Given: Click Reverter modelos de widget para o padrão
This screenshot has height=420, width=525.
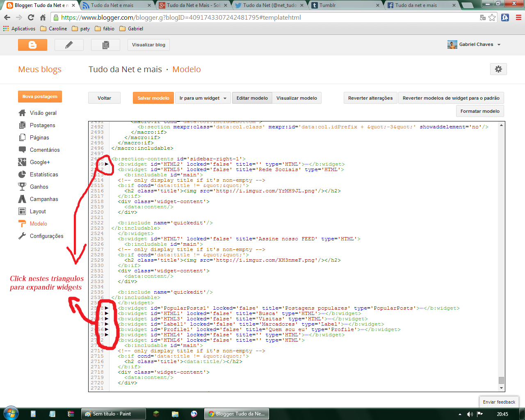Looking at the screenshot, I should 451,98.
